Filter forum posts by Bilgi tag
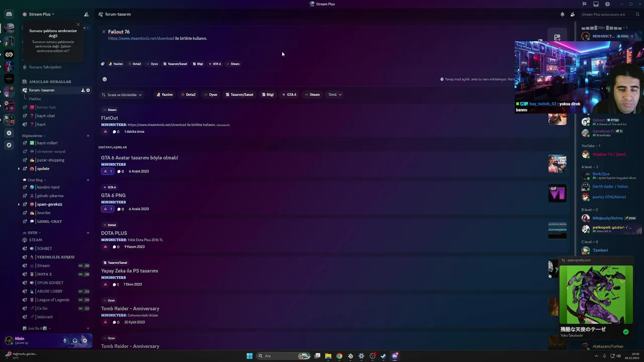Image resolution: width=644 pixels, height=362 pixels. pos(268,95)
